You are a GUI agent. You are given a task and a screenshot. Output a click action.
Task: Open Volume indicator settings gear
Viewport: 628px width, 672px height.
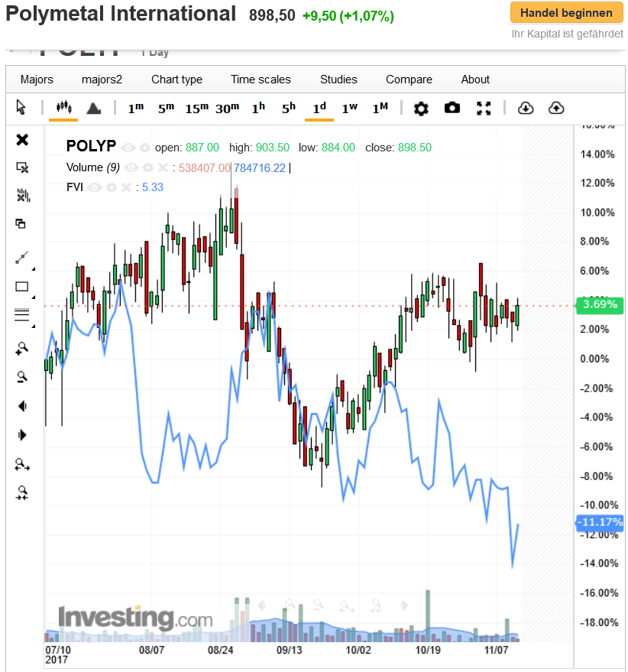coord(147,167)
